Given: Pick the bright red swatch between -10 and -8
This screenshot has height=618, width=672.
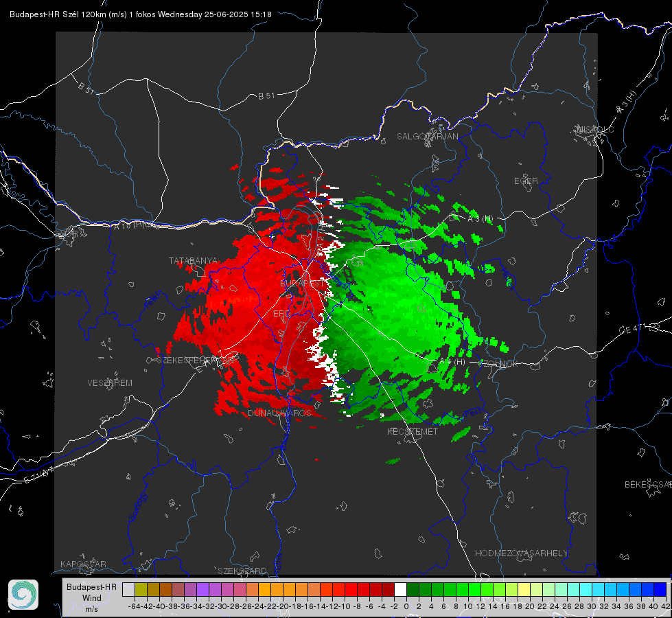Looking at the screenshot, I should tap(351, 589).
